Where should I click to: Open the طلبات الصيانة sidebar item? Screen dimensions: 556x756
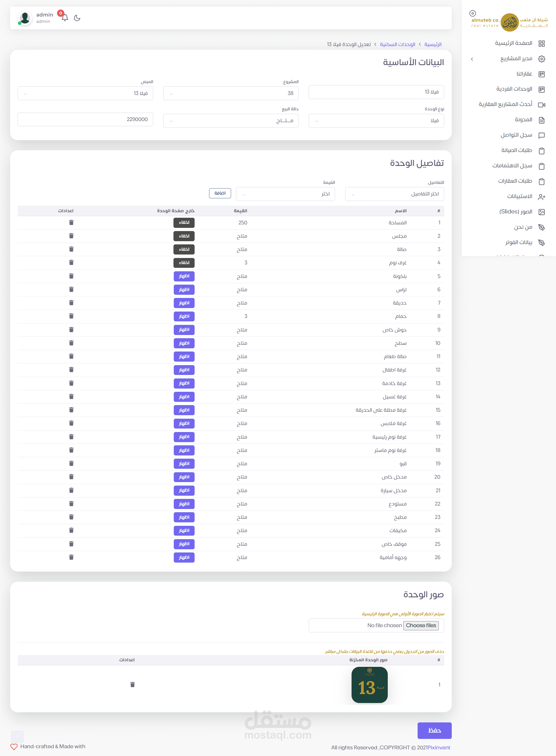pyautogui.click(x=516, y=150)
